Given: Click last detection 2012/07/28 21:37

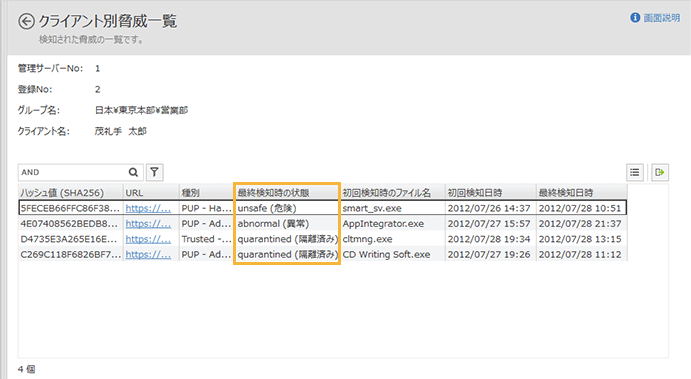Looking at the screenshot, I should click(x=580, y=224).
